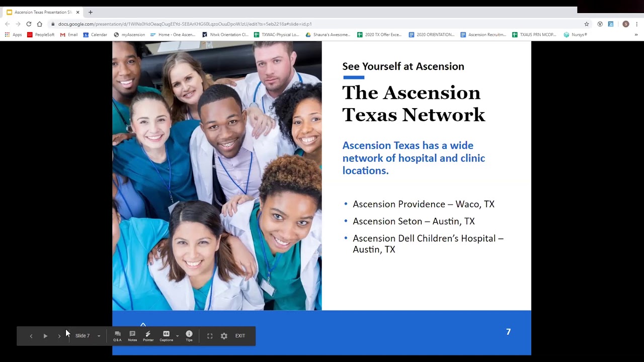Open the PeopleSoft bookmark

[41, 35]
